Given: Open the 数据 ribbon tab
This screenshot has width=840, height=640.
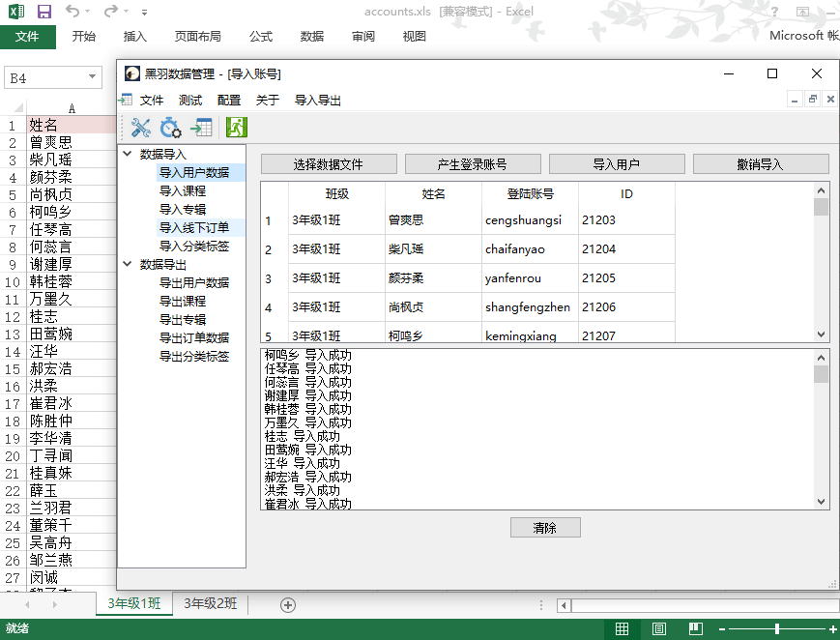Looking at the screenshot, I should [312, 37].
